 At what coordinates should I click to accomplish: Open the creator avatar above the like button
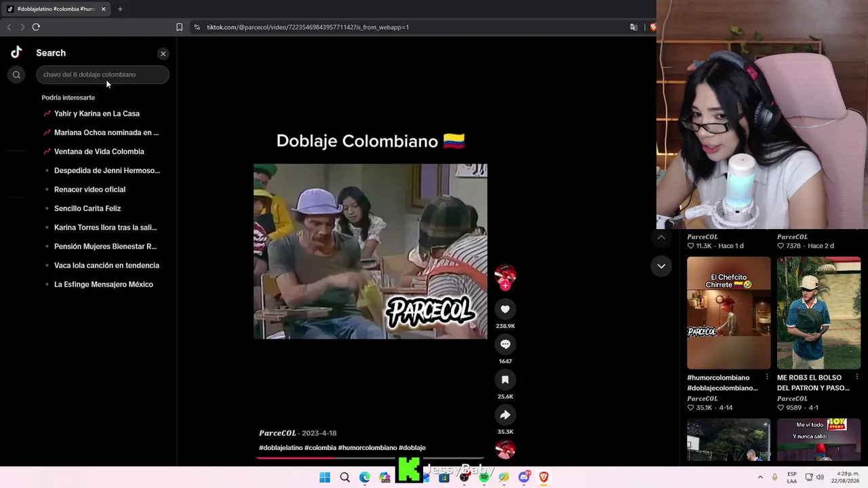pyautogui.click(x=505, y=274)
